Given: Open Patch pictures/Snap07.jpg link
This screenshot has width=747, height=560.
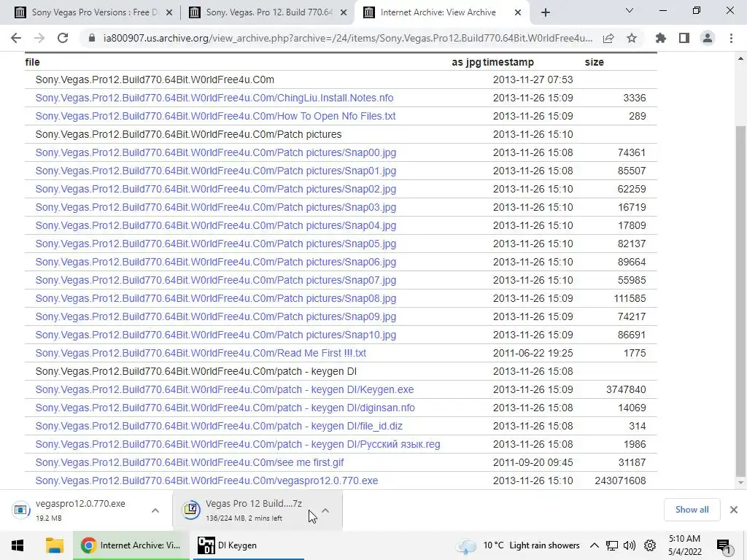Looking at the screenshot, I should point(216,280).
